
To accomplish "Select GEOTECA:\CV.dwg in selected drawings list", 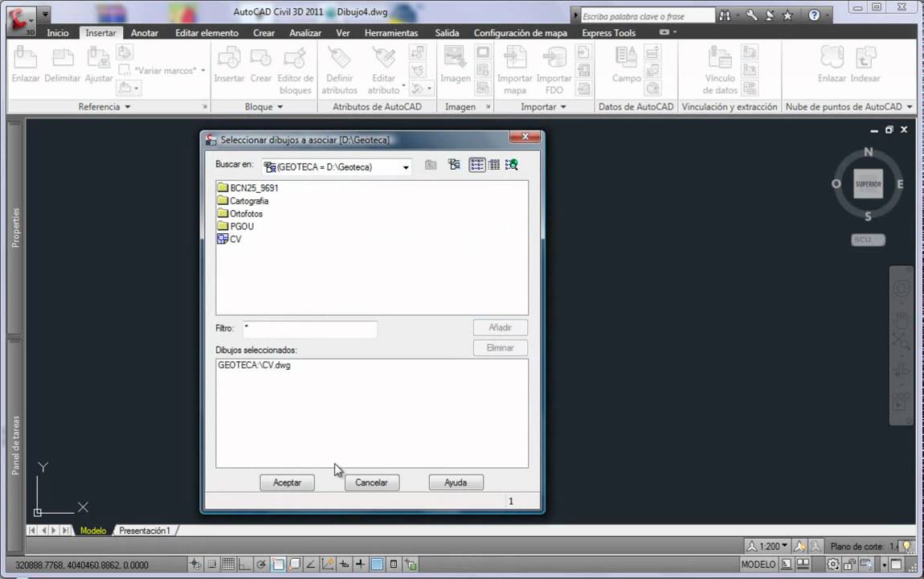I will point(254,365).
